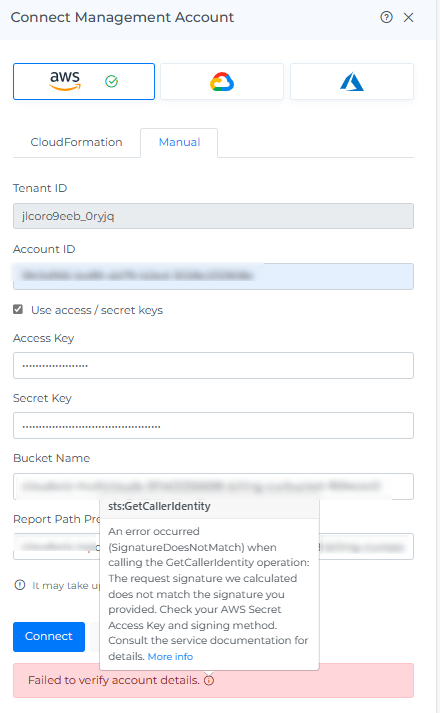Open the help question mark icon

[x=386, y=17]
